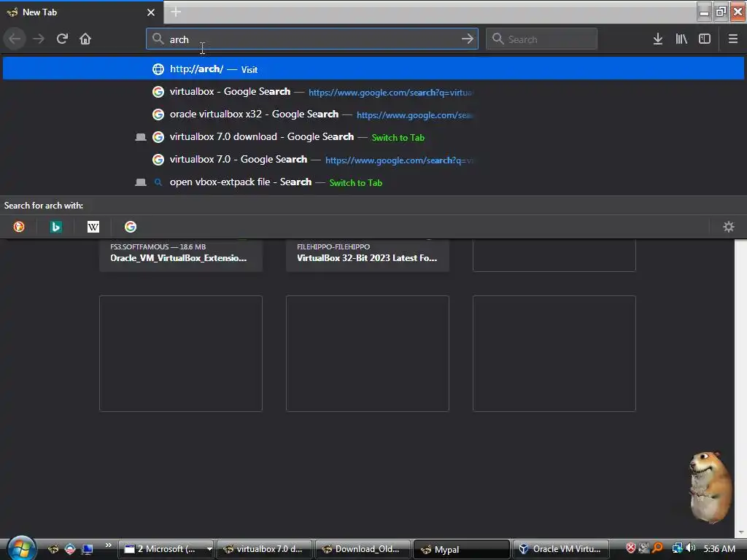This screenshot has height=560, width=747.
Task: Expand quick launch overflow chevron
Action: coord(109,545)
